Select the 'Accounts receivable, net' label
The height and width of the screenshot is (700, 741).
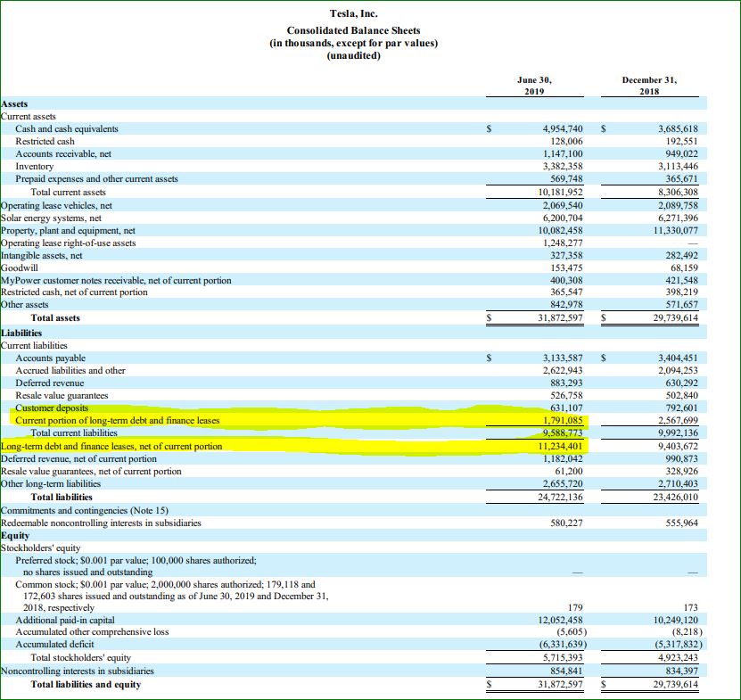[x=63, y=153]
